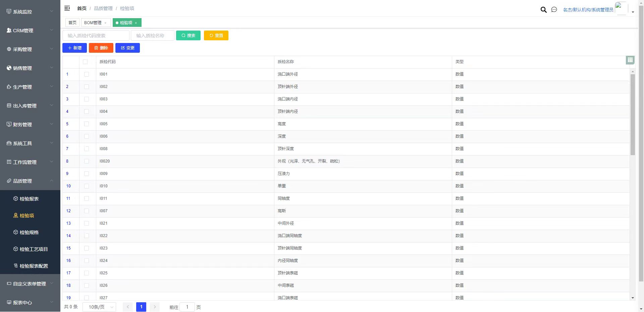
Task: Check the row I003 checkbox
Action: (x=87, y=99)
